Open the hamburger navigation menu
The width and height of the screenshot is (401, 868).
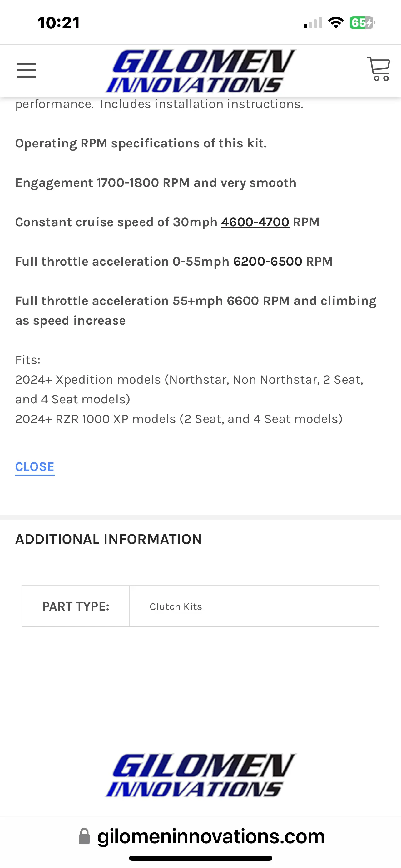(x=26, y=70)
